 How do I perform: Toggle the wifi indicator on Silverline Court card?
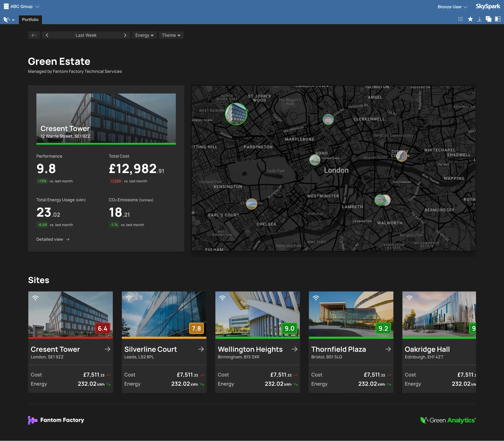129,298
